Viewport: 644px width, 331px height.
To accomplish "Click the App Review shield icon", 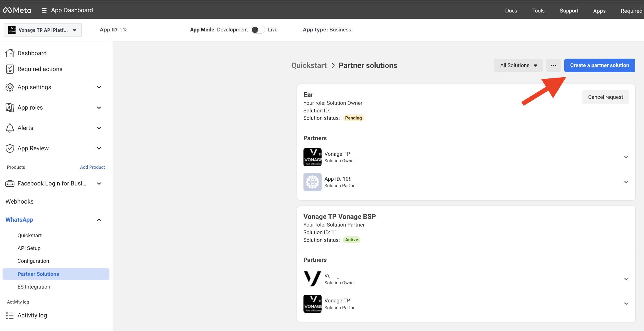I will click(x=10, y=148).
